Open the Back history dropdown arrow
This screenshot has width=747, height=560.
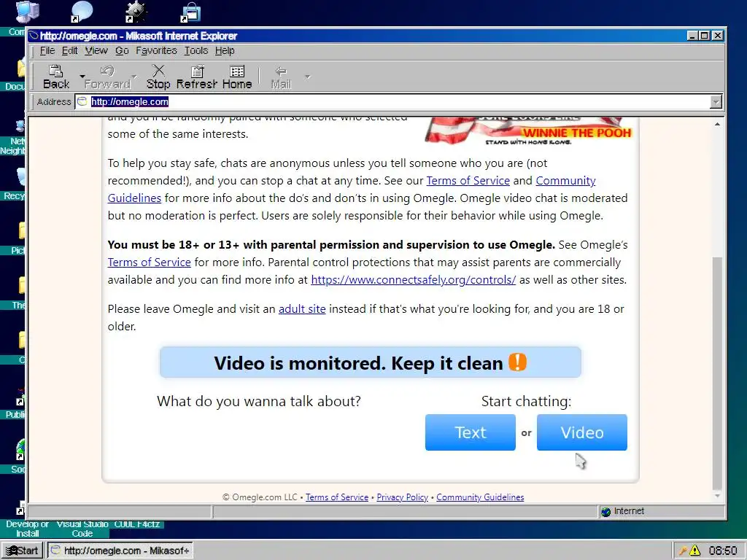click(82, 76)
